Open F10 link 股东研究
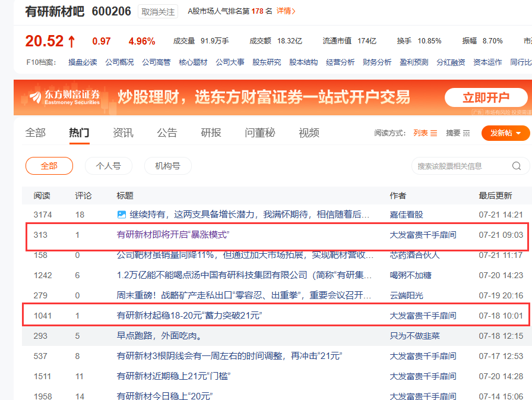Viewport: 532px width, 400px height. (x=267, y=62)
